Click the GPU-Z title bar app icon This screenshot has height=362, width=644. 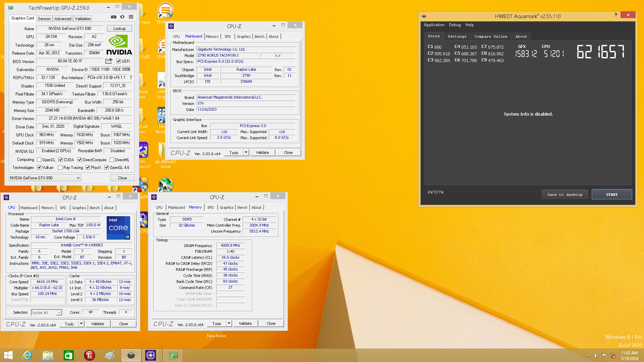[x=10, y=7]
